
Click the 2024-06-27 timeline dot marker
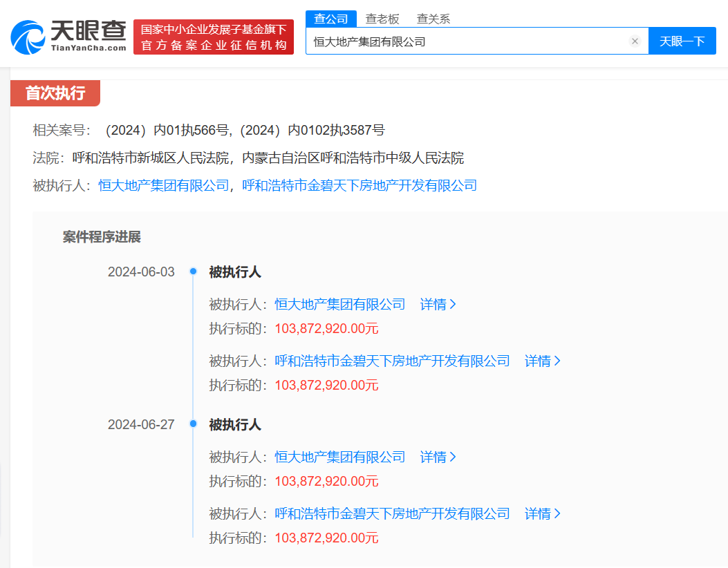194,424
